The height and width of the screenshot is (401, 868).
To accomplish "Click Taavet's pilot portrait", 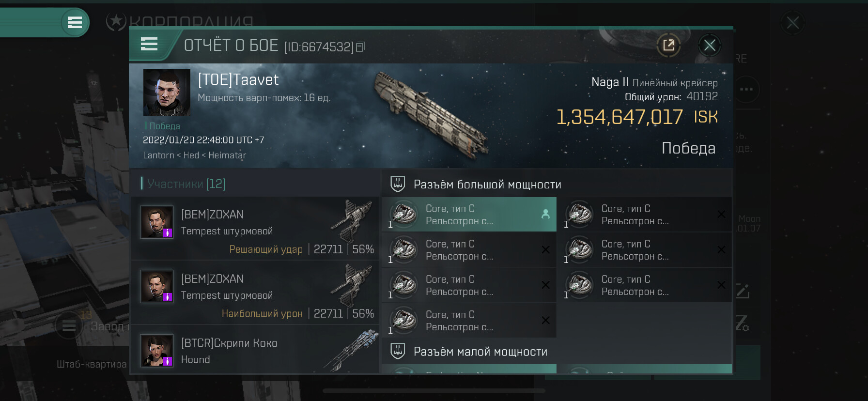I will (167, 93).
